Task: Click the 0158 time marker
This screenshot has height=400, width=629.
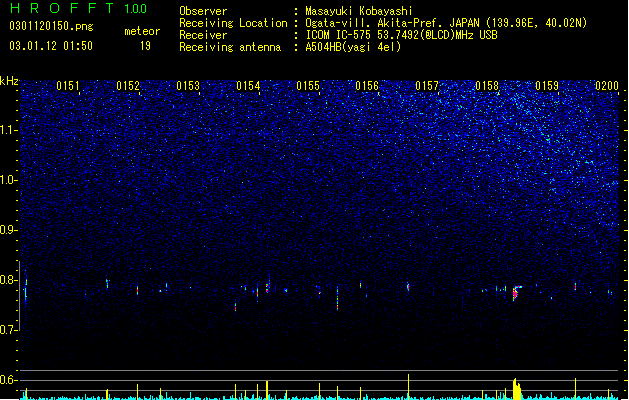Action: [487, 86]
